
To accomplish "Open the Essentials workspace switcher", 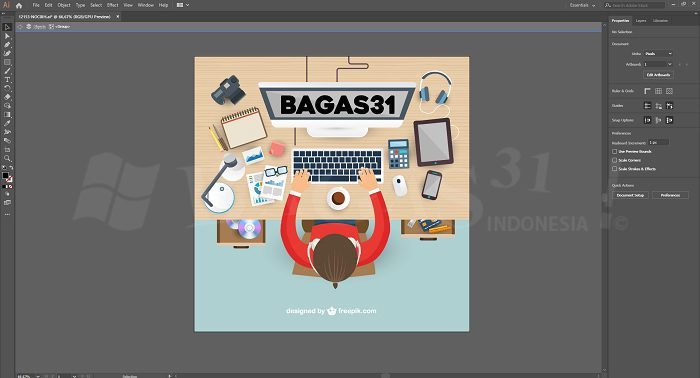I will point(583,5).
